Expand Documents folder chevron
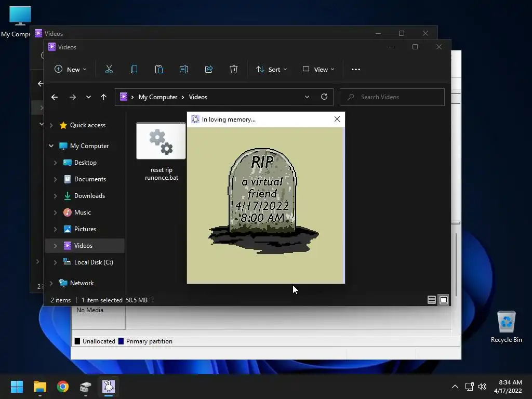Screen dimensions: 532x399 point(55,179)
